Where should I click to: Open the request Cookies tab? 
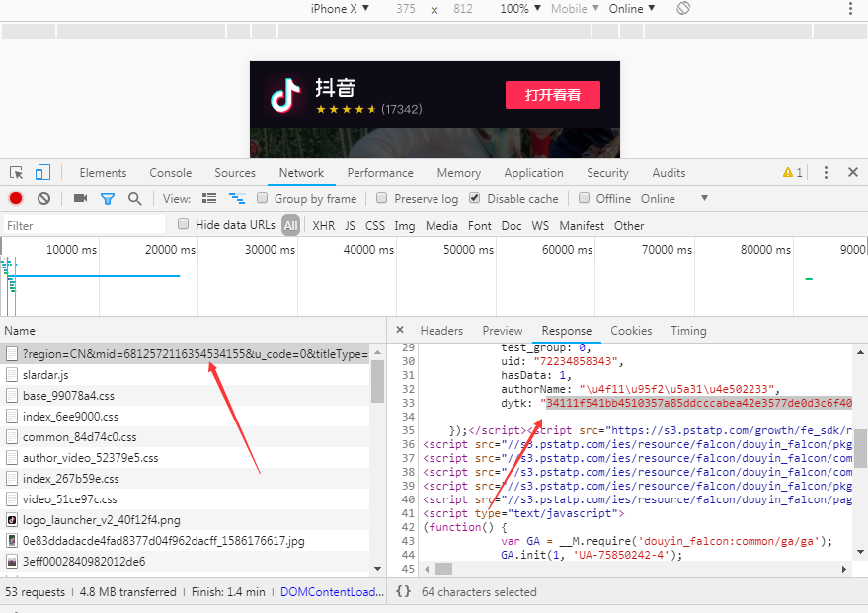tap(631, 331)
